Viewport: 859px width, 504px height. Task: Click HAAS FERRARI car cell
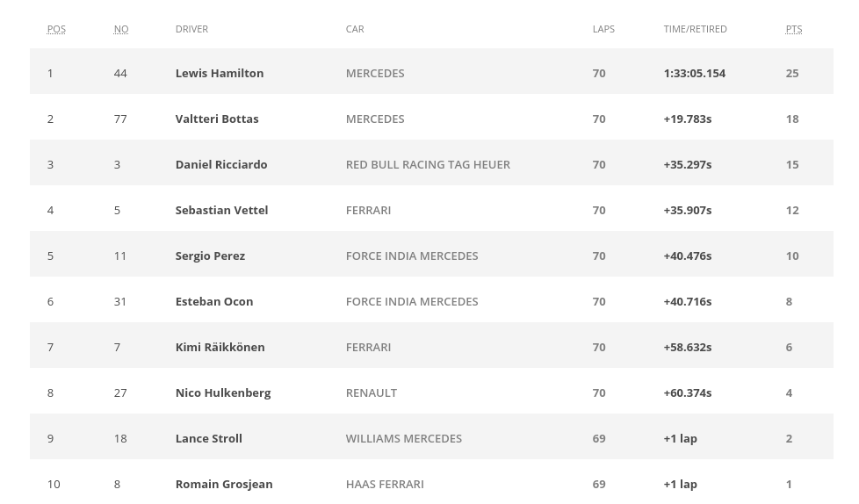tap(385, 484)
